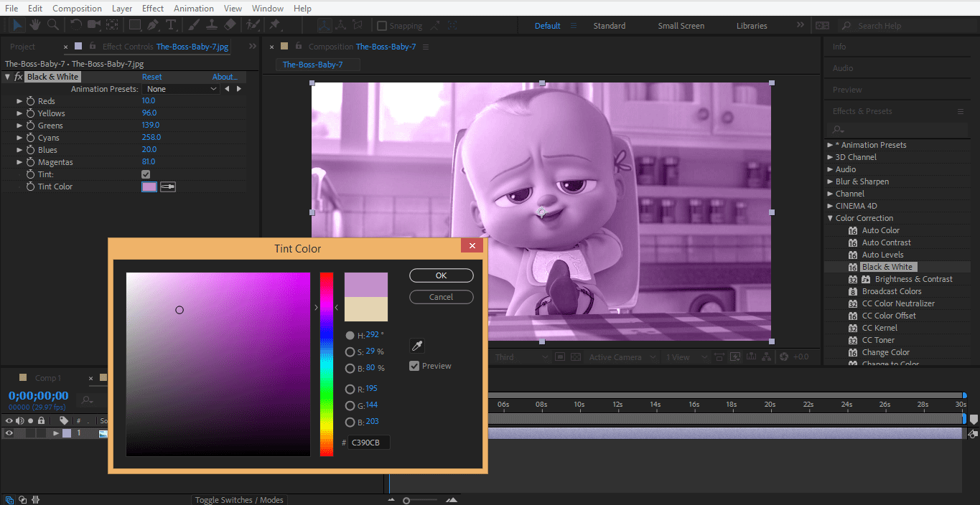Open the Composition menu
This screenshot has width=980, height=505.
(x=77, y=8)
